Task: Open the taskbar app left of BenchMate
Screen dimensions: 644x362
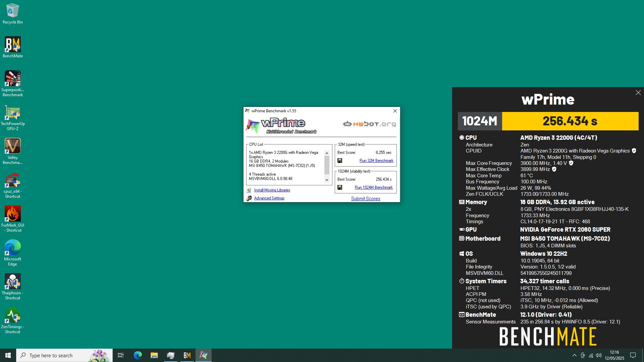Action: click(x=170, y=355)
